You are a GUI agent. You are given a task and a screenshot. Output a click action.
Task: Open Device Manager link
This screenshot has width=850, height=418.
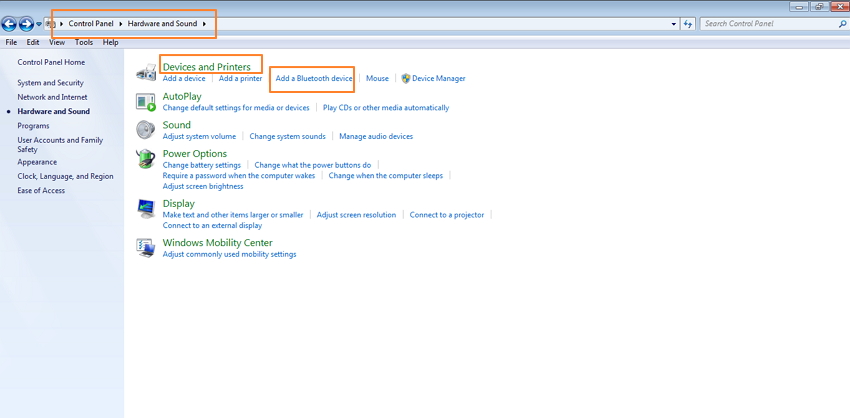(x=438, y=78)
